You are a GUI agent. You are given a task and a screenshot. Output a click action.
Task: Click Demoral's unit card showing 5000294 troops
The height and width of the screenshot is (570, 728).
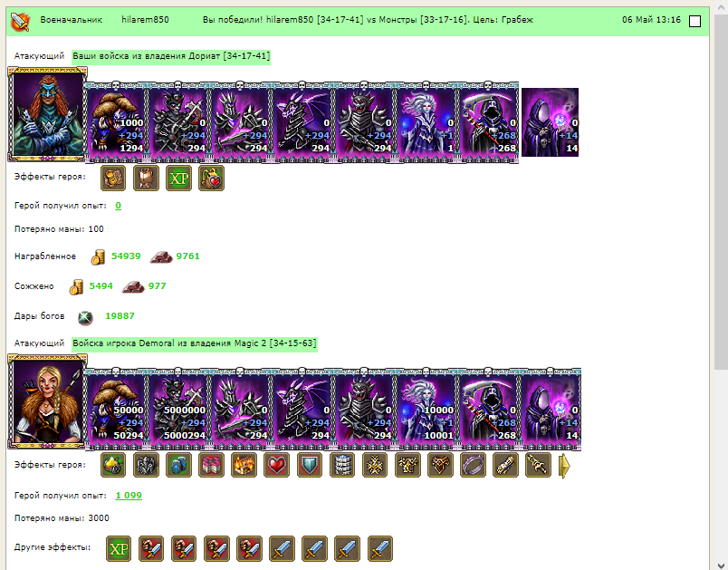[x=178, y=410]
